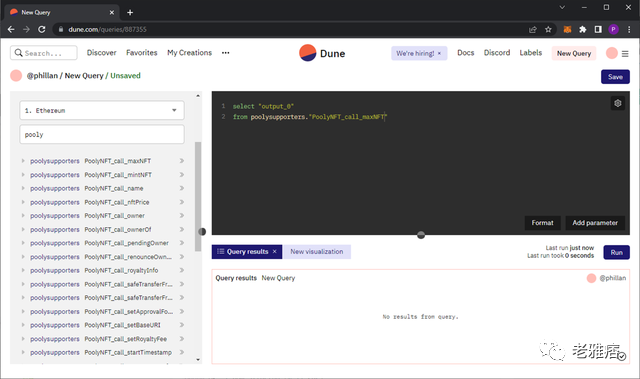
Task: Switch to New visualization tab
Action: [317, 252]
